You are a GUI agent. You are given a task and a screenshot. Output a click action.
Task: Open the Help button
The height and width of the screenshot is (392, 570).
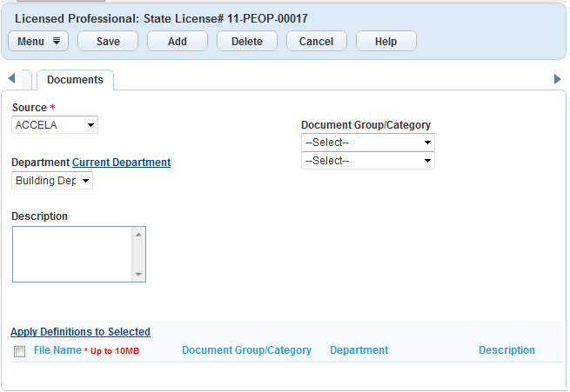386,42
